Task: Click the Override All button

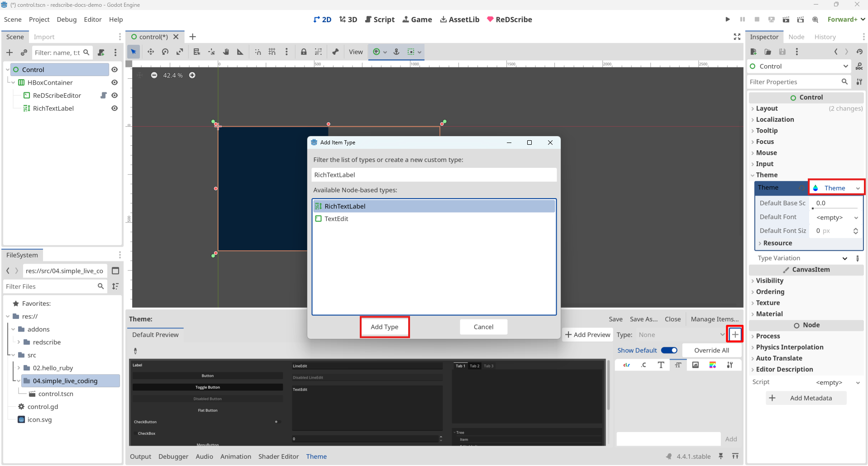Action: click(x=711, y=350)
